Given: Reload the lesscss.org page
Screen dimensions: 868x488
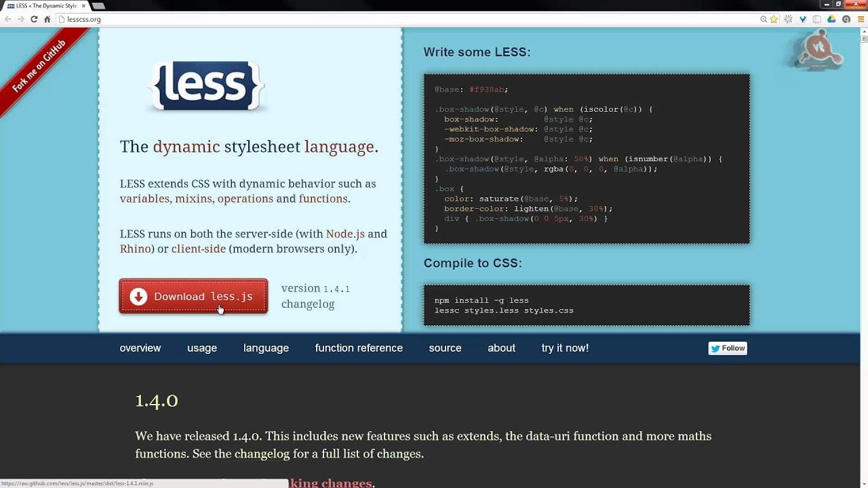Looking at the screenshot, I should [34, 19].
